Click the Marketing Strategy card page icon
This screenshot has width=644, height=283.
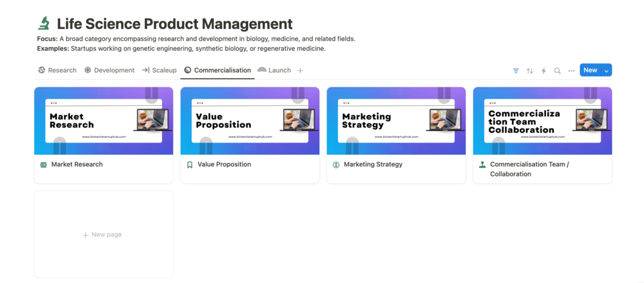[x=336, y=165]
